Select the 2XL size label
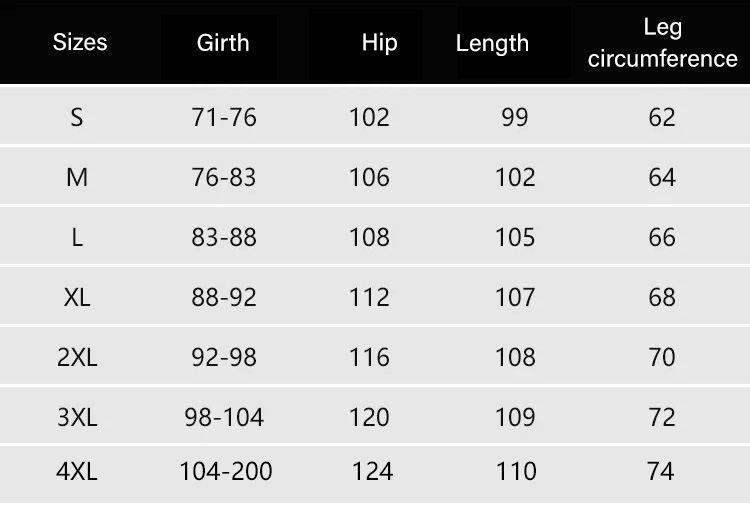 pyautogui.click(x=77, y=357)
